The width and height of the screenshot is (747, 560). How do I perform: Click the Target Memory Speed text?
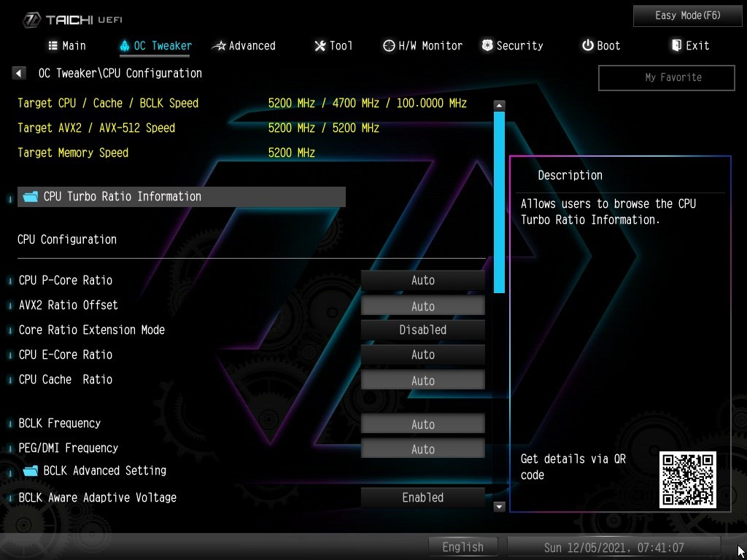tap(73, 153)
